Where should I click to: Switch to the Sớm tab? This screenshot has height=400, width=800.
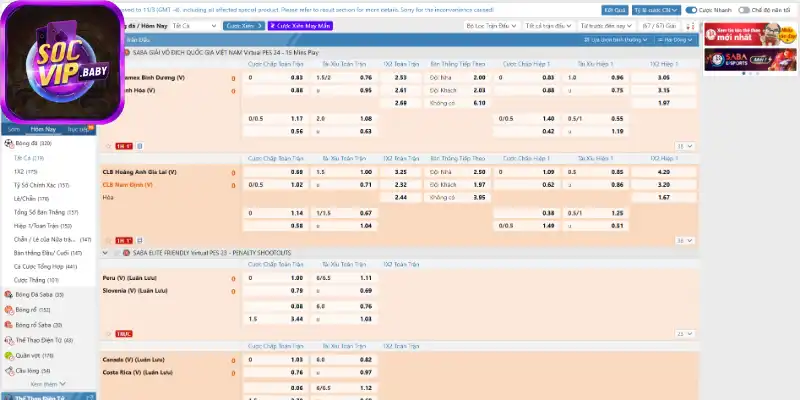13,129
